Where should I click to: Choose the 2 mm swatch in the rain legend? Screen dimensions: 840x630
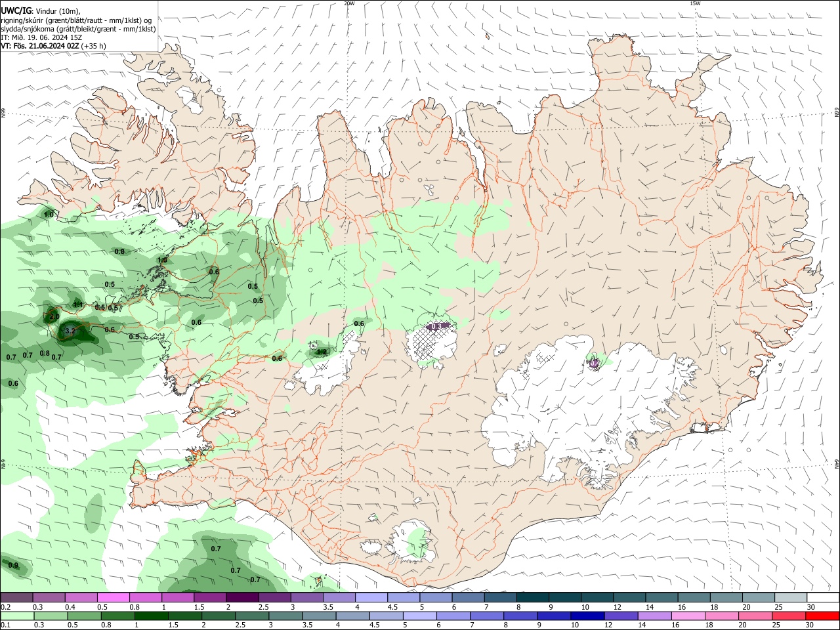[219, 616]
